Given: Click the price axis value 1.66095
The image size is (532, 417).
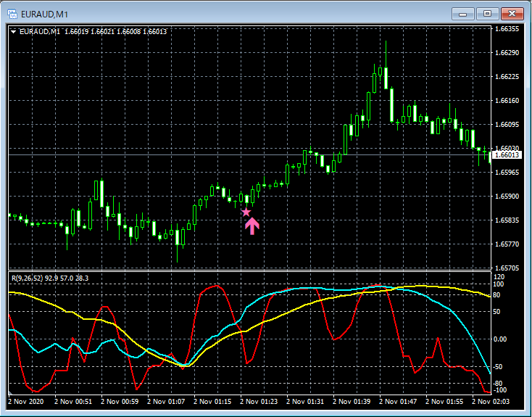Looking at the screenshot, I should coord(507,125).
